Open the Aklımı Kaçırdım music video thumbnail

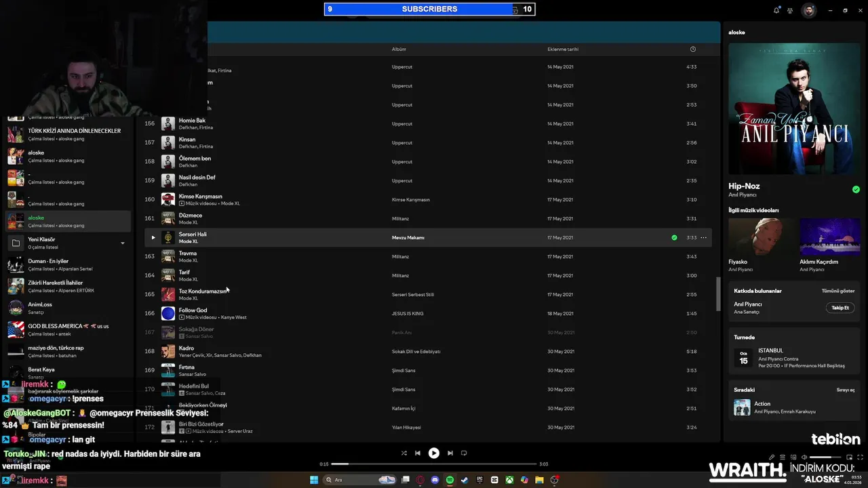tap(829, 237)
